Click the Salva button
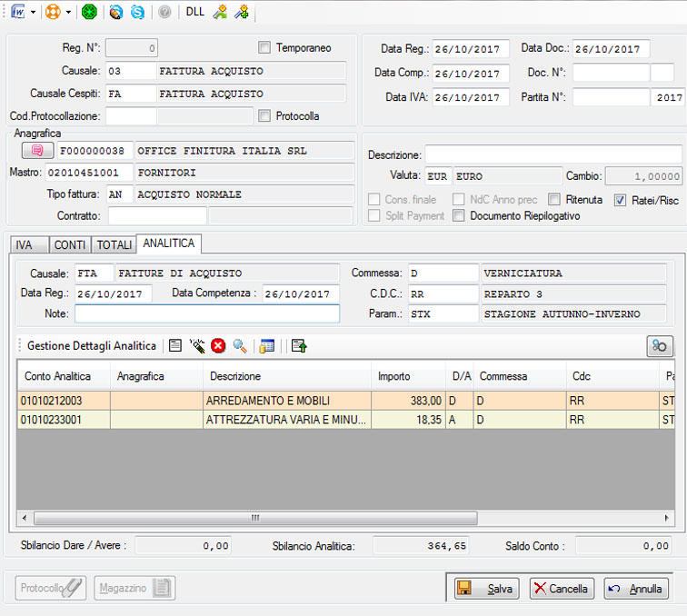This screenshot has width=687, height=616. (486, 589)
